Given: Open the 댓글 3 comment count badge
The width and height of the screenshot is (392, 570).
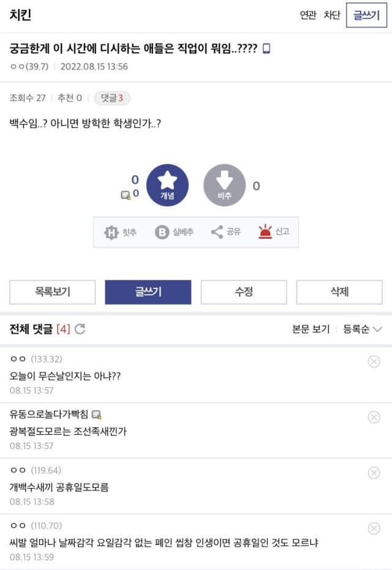Looking at the screenshot, I should click(112, 98).
